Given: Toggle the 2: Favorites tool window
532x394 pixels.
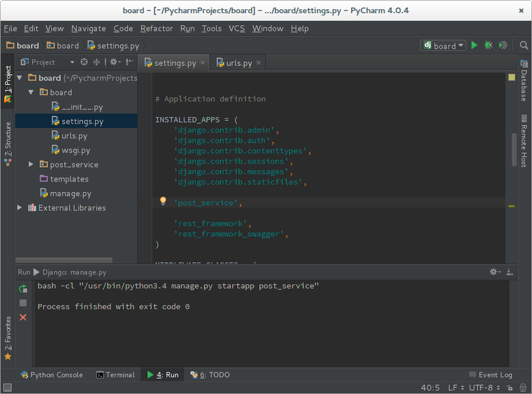Looking at the screenshot, I should point(7,338).
